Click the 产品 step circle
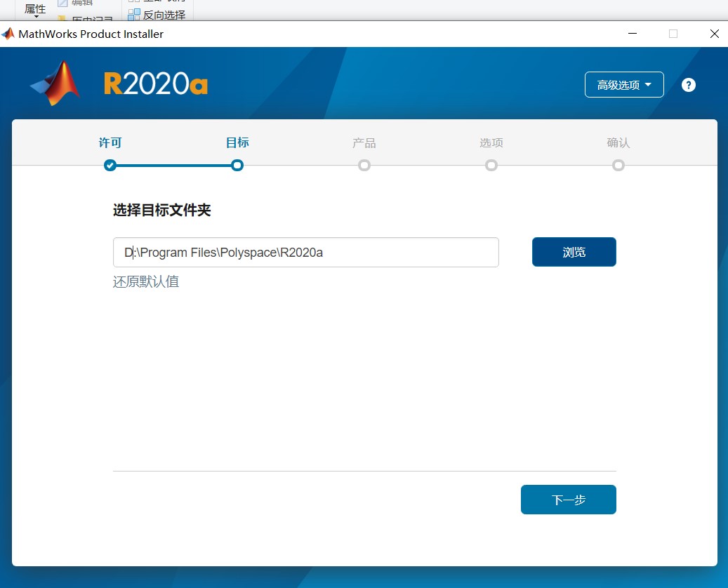728x588 pixels. coord(364,166)
